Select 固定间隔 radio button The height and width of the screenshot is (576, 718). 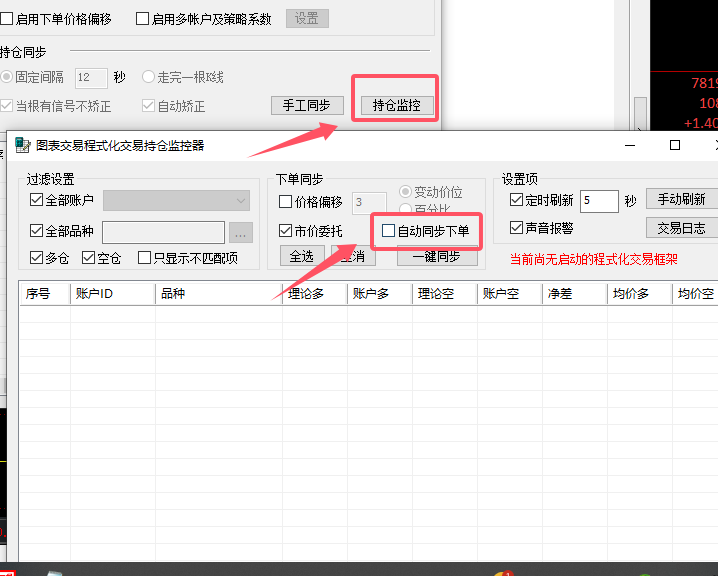tap(6, 76)
